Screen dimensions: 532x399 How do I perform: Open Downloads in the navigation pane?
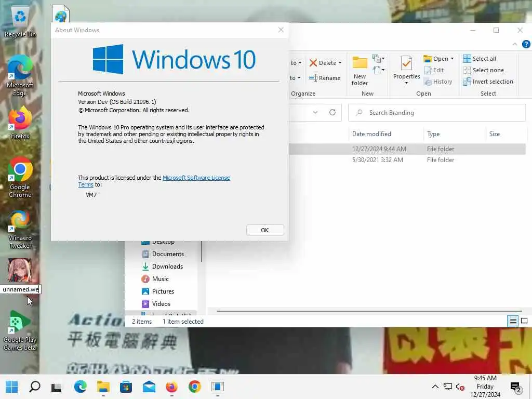[x=163, y=267]
